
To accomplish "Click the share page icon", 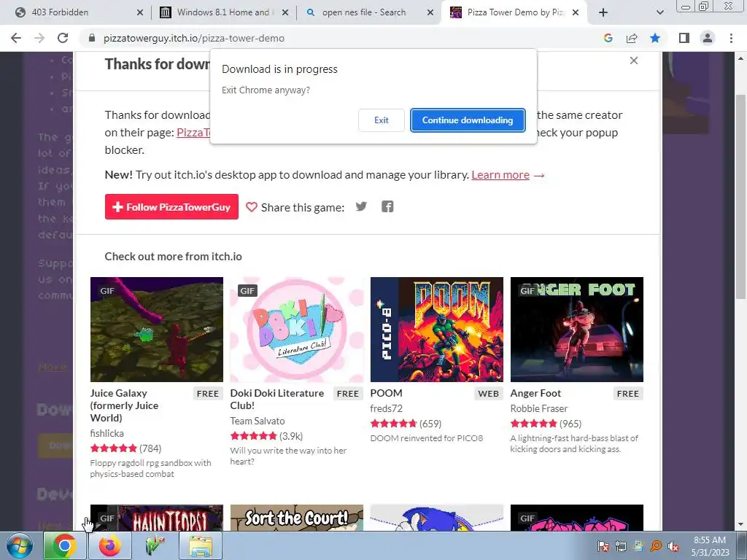I will pyautogui.click(x=632, y=38).
